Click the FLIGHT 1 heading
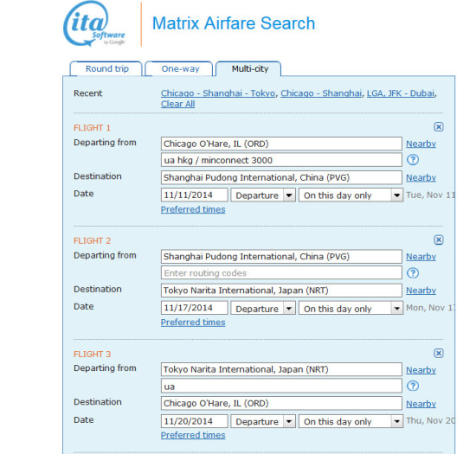476x454 pixels. (92, 128)
